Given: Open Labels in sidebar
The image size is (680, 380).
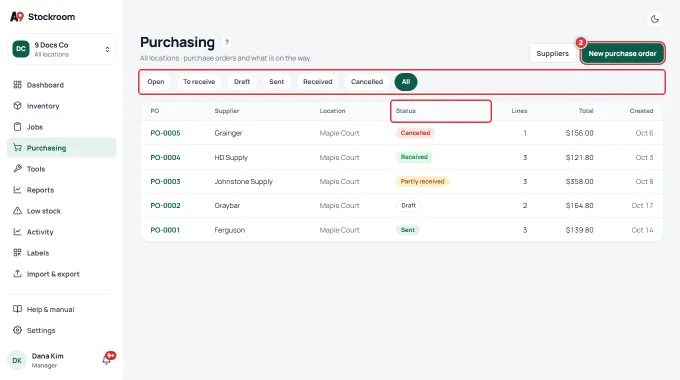Looking at the screenshot, I should coord(62,252).
